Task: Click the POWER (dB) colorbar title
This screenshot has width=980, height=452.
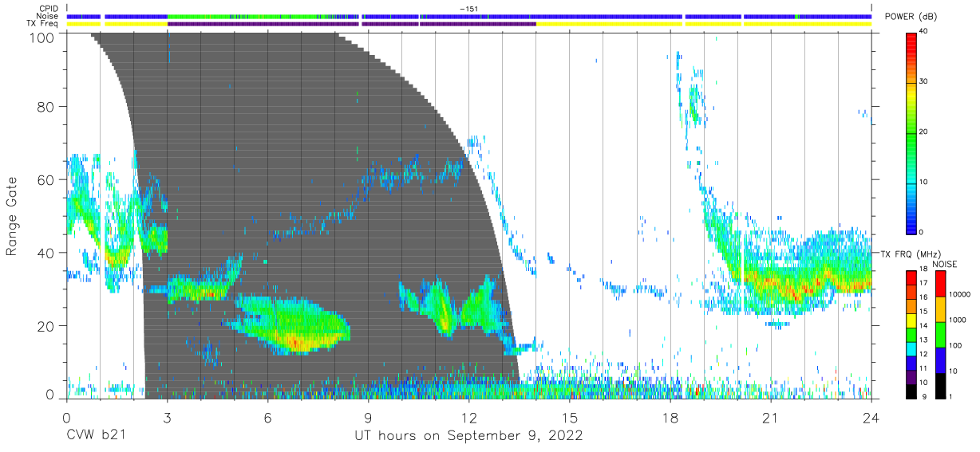Action: 911,17
